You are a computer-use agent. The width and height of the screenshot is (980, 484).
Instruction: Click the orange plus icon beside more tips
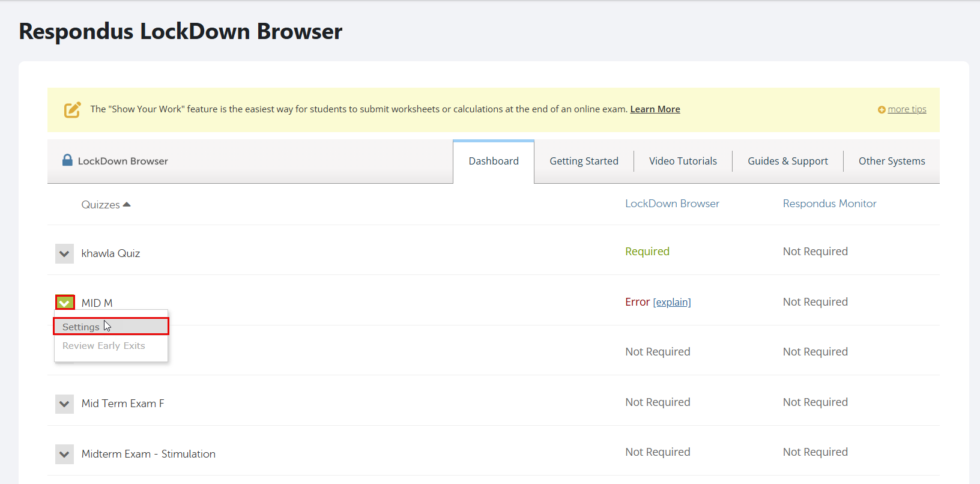tap(882, 110)
